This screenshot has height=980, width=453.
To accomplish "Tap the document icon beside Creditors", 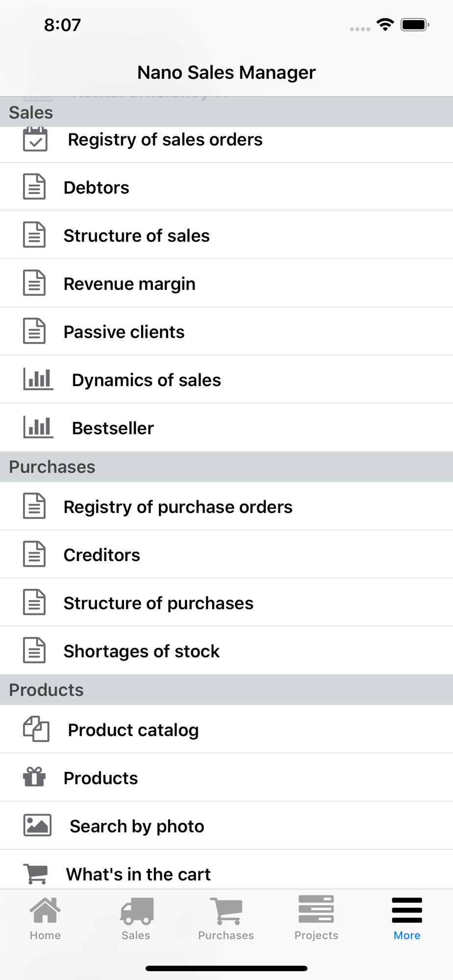I will [x=34, y=555].
